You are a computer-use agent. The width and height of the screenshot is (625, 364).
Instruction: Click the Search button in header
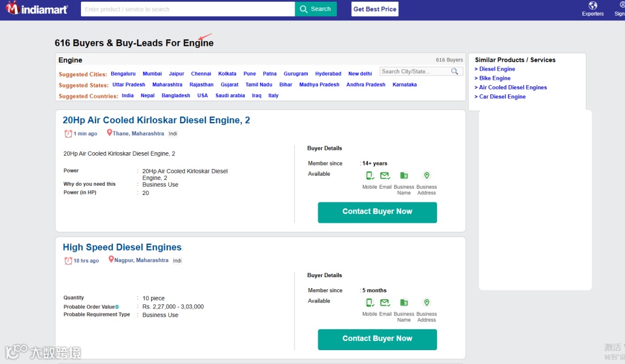316,9
